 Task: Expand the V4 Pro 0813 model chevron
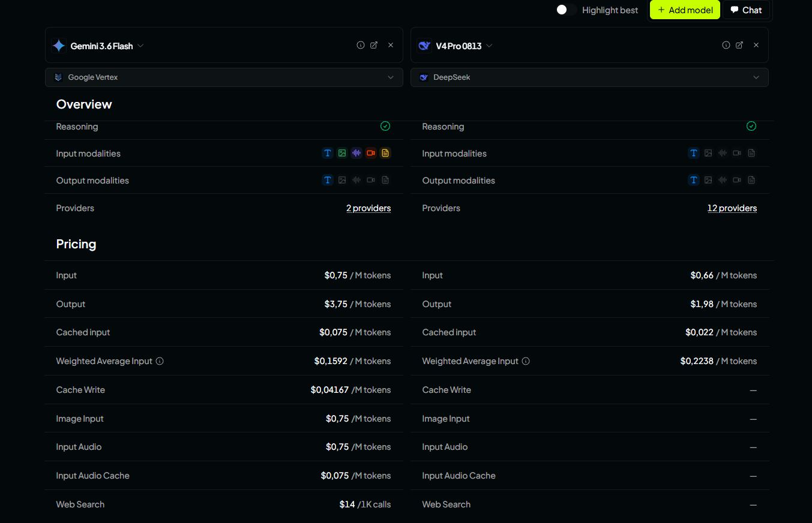(489, 46)
